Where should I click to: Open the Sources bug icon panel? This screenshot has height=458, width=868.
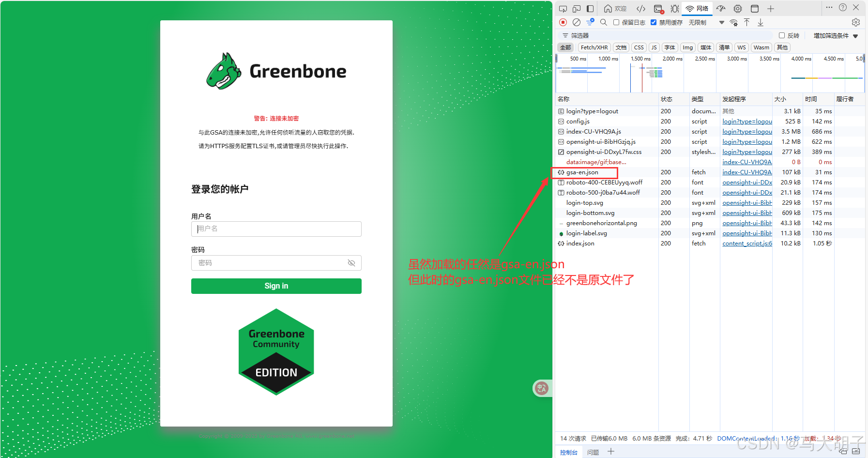tap(674, 9)
